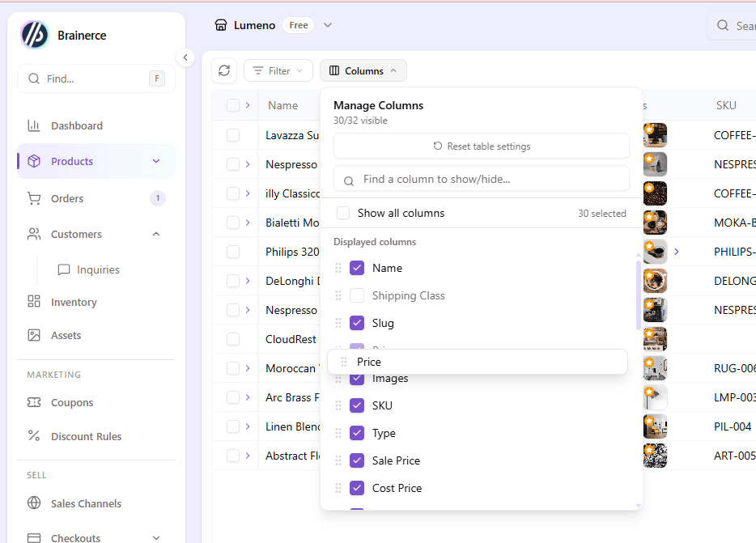756x543 pixels.
Task: Enable the Shipping Class column checkbox
Action: click(357, 295)
